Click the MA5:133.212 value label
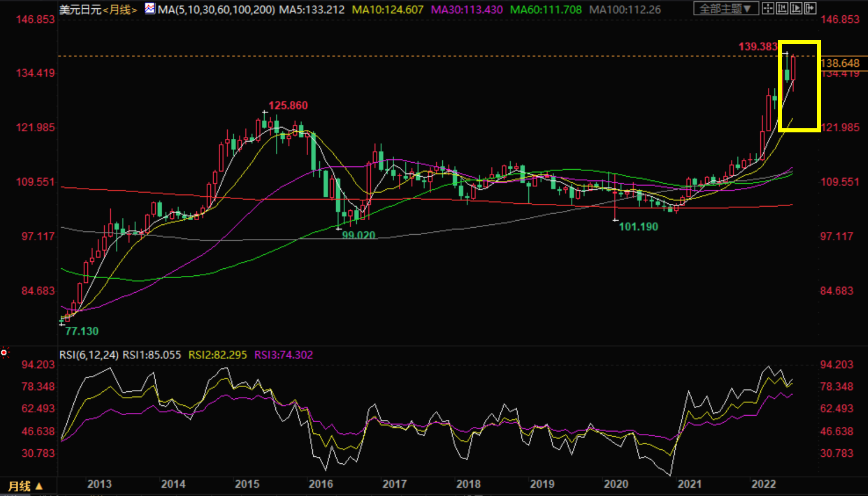The width and height of the screenshot is (868, 496). click(312, 9)
